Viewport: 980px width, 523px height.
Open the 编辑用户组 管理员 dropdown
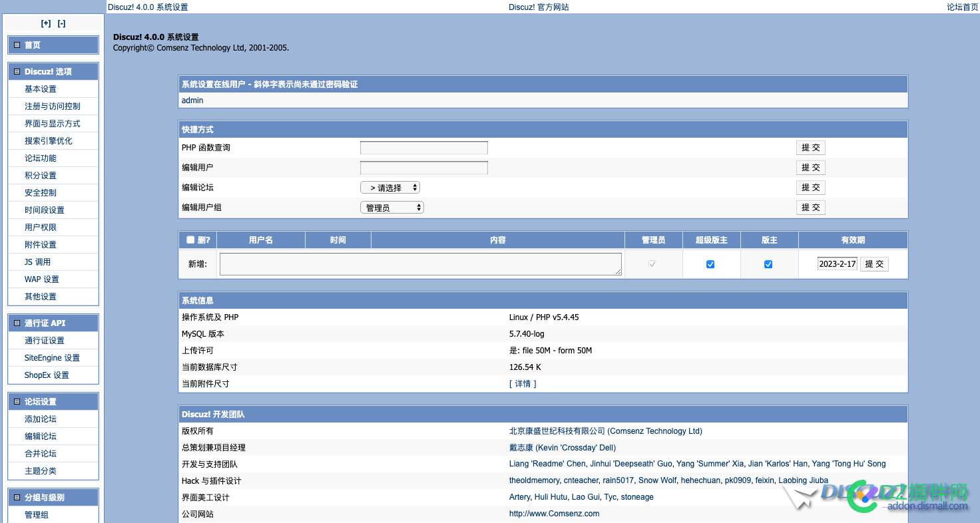392,208
